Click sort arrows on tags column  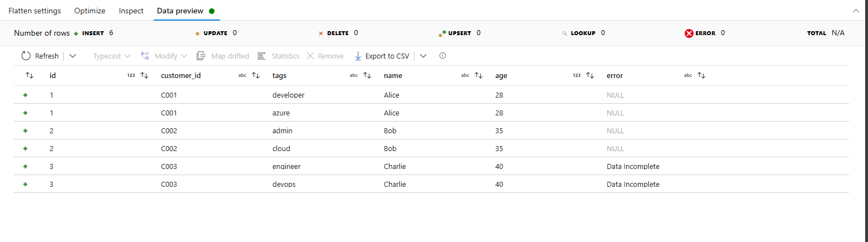click(367, 76)
